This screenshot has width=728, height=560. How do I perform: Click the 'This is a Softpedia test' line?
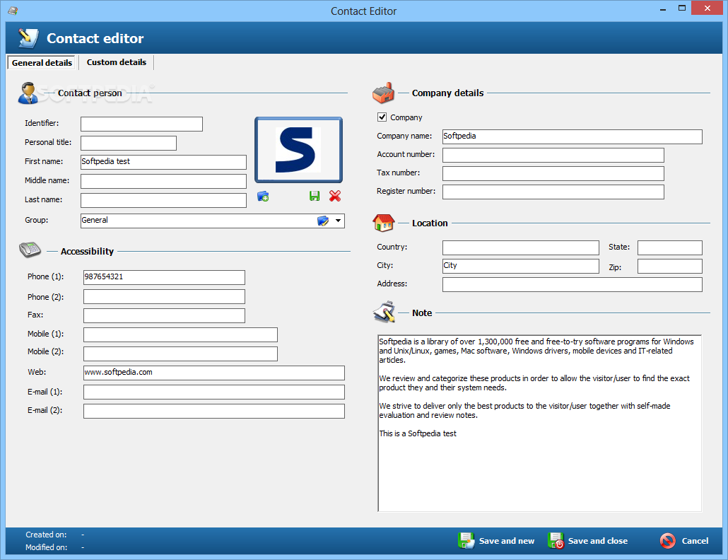[x=418, y=433]
